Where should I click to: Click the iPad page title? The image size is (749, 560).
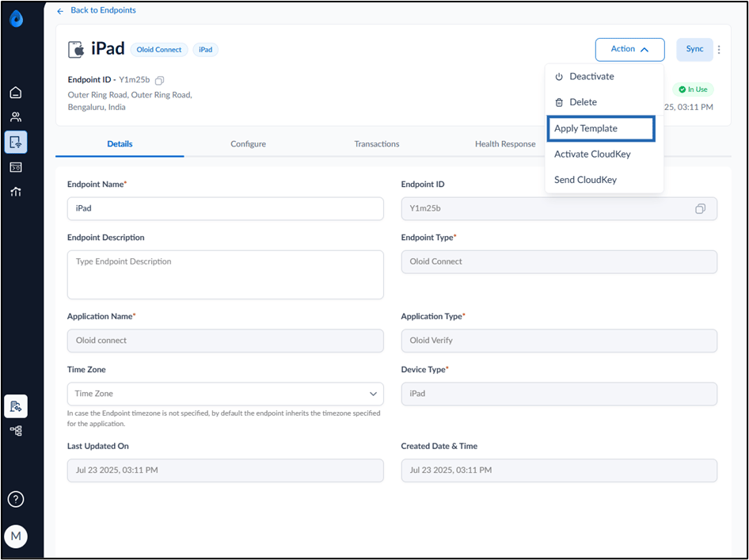tap(108, 49)
